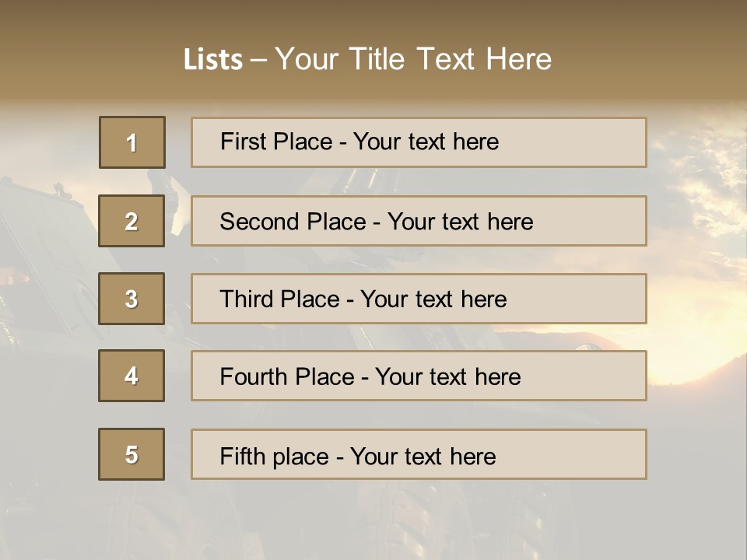This screenshot has width=747, height=560.
Task: Click the Fourth Place text box
Action: click(419, 376)
